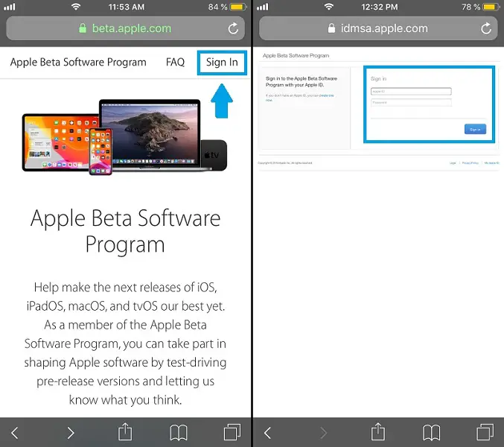Tap forward arrow in left Safari toolbar
Screen dimensions: 504x447
click(x=71, y=432)
